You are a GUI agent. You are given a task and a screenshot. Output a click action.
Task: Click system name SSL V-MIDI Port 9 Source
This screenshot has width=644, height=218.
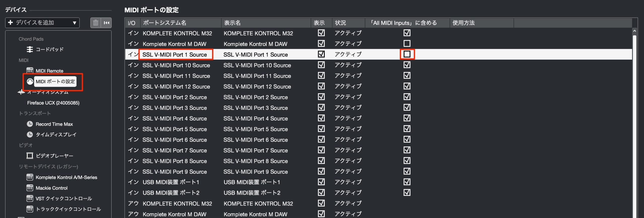(175, 172)
